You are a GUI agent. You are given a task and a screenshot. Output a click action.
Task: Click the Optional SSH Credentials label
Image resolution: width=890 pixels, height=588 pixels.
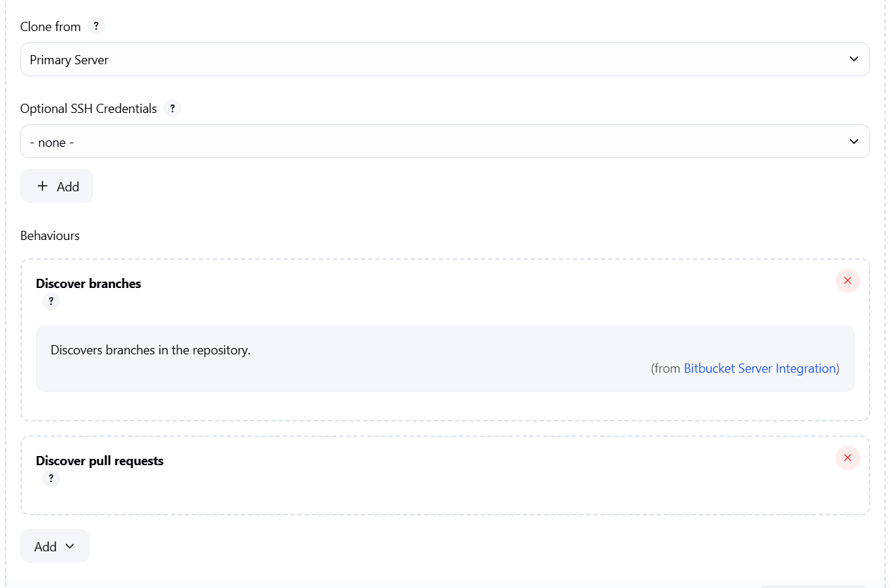tap(88, 109)
